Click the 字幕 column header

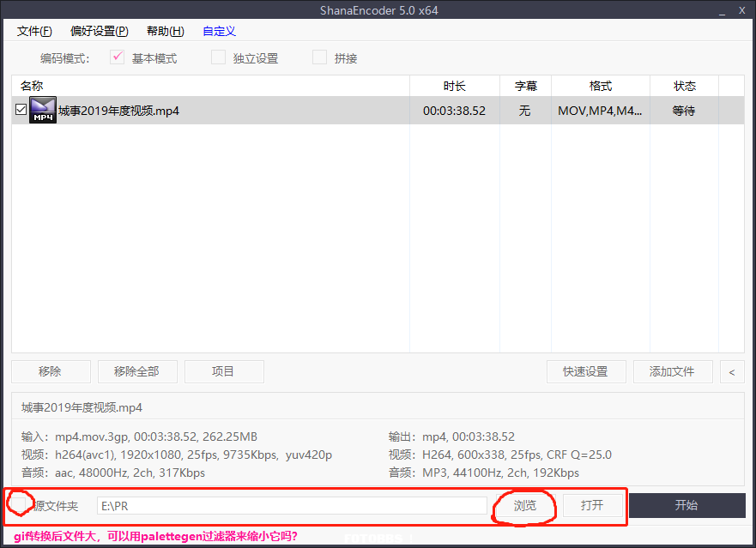coord(525,86)
